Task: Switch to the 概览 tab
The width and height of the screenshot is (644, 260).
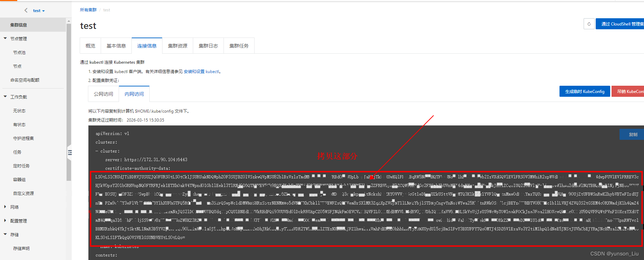Action: (90, 46)
